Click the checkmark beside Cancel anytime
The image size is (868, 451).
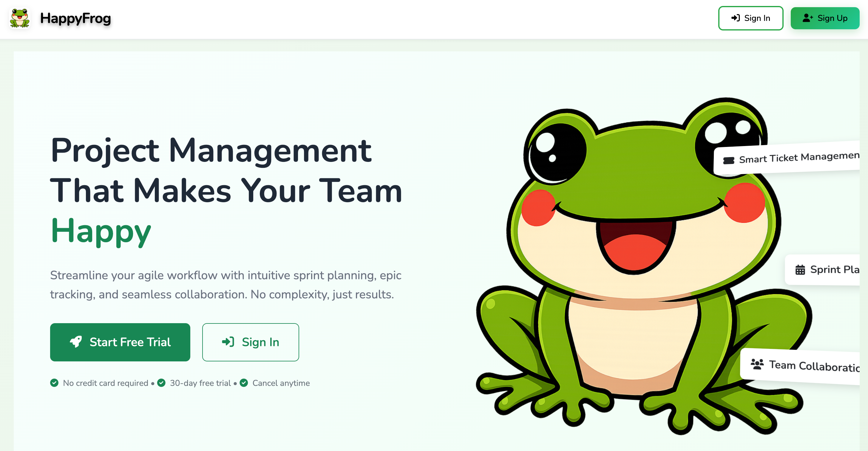[x=244, y=383]
